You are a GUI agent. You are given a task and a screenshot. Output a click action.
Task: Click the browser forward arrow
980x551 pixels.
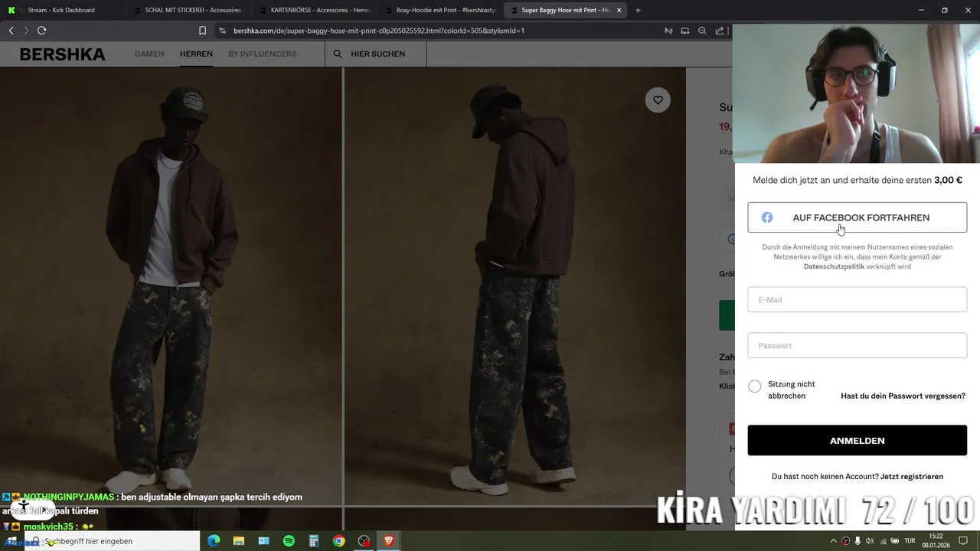tap(26, 31)
